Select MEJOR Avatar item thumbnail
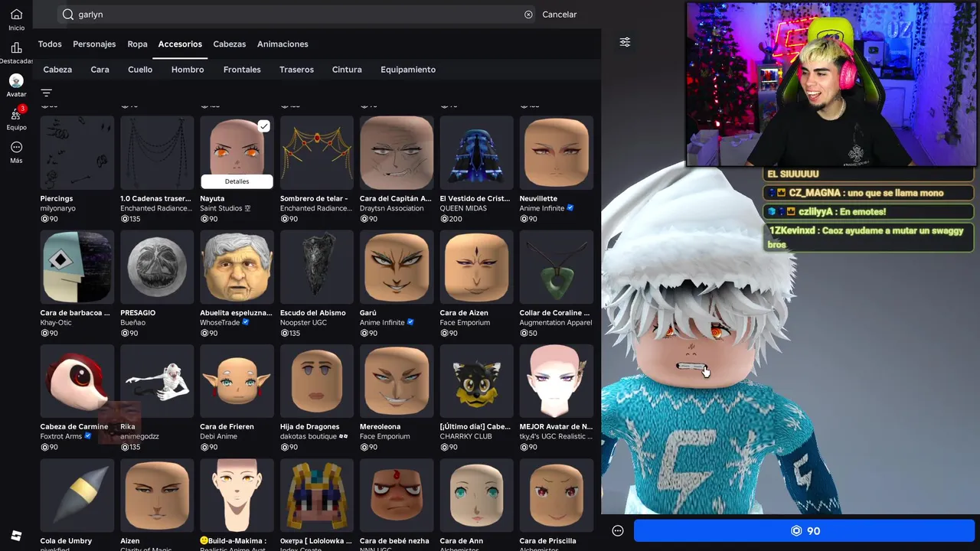The height and width of the screenshot is (551, 980). [x=557, y=381]
